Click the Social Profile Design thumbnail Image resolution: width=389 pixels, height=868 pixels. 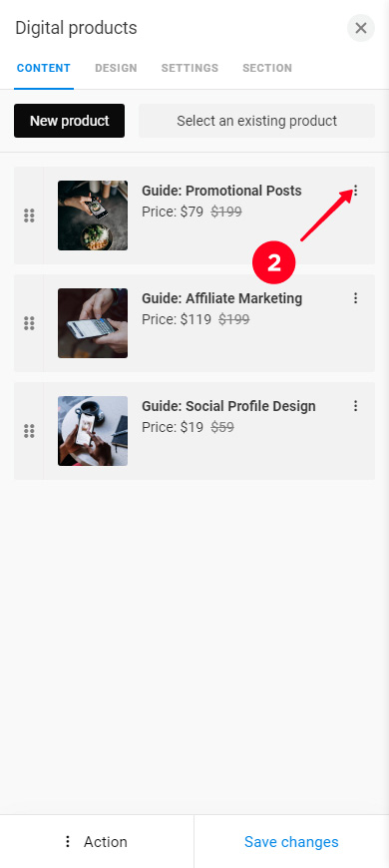coord(93,431)
